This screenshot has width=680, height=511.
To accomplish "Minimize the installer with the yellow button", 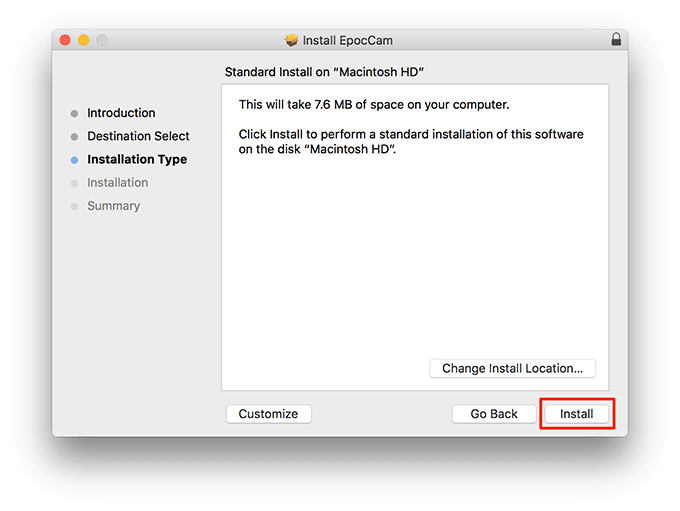I will coord(84,40).
